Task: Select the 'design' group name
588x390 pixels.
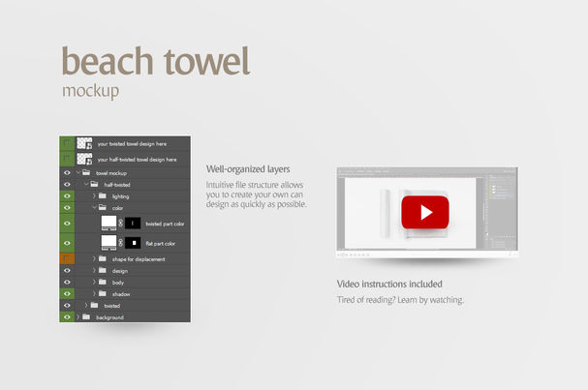Action: pyautogui.click(x=120, y=271)
